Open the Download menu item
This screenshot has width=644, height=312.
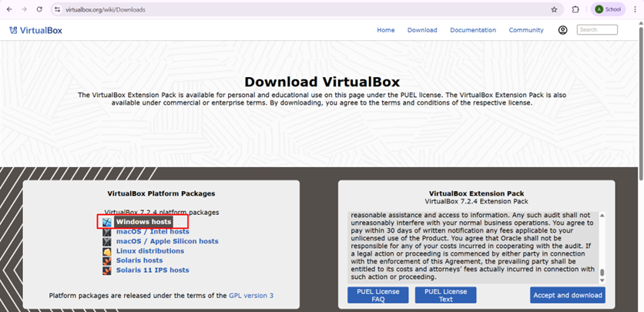pyautogui.click(x=422, y=30)
